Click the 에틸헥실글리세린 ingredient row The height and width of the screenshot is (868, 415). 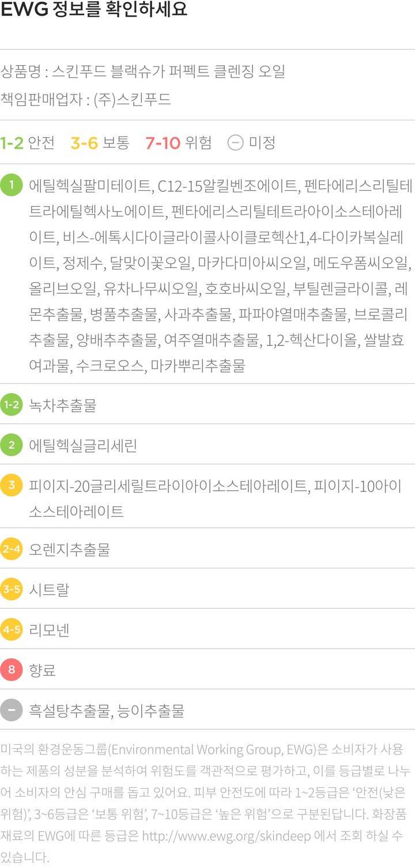click(x=83, y=446)
